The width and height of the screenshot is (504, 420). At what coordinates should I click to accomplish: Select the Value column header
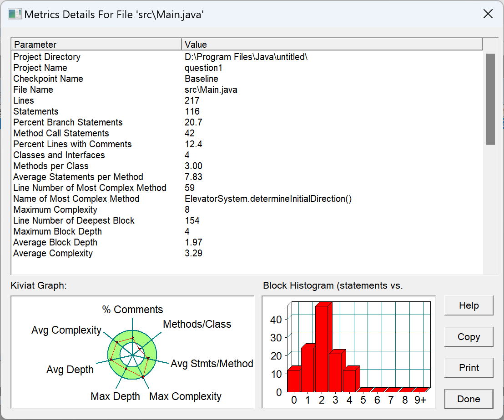pyautogui.click(x=332, y=44)
